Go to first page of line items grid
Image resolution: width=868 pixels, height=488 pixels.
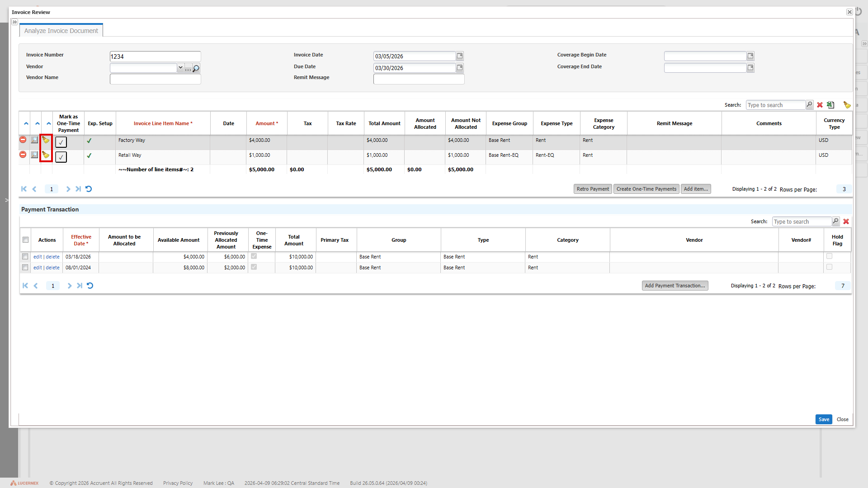coord(24,189)
